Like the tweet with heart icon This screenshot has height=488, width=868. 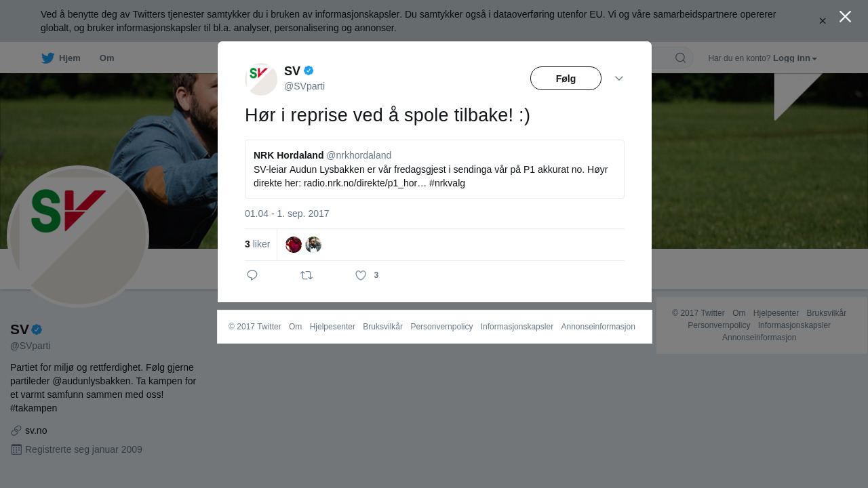[361, 275]
